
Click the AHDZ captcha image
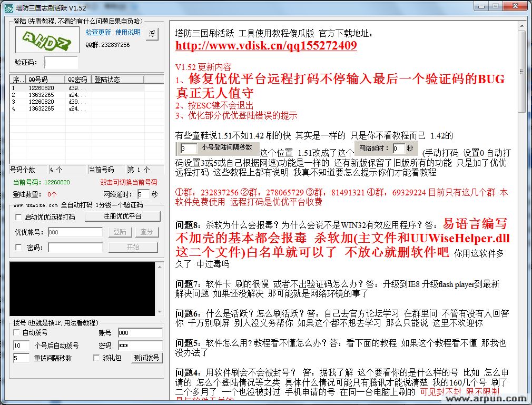47,39
